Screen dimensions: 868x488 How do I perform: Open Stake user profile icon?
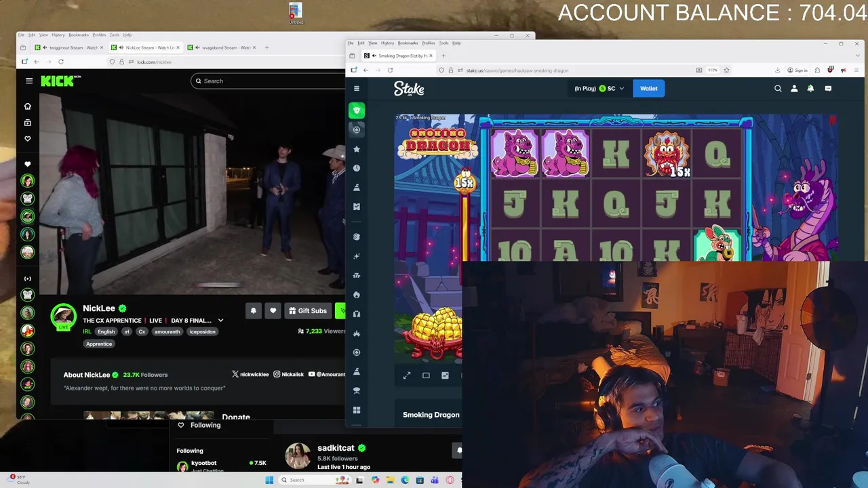coord(794,88)
